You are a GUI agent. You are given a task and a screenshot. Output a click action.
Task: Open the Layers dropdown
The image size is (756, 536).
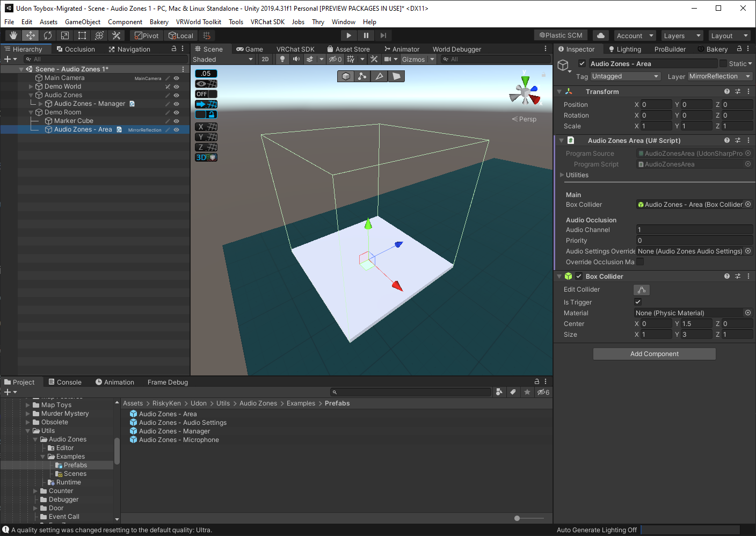click(x=682, y=35)
